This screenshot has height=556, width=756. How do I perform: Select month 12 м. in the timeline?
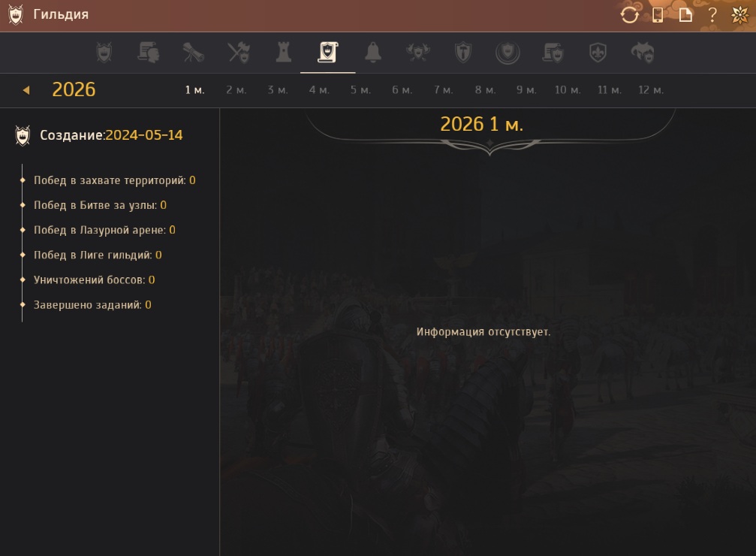coord(651,90)
